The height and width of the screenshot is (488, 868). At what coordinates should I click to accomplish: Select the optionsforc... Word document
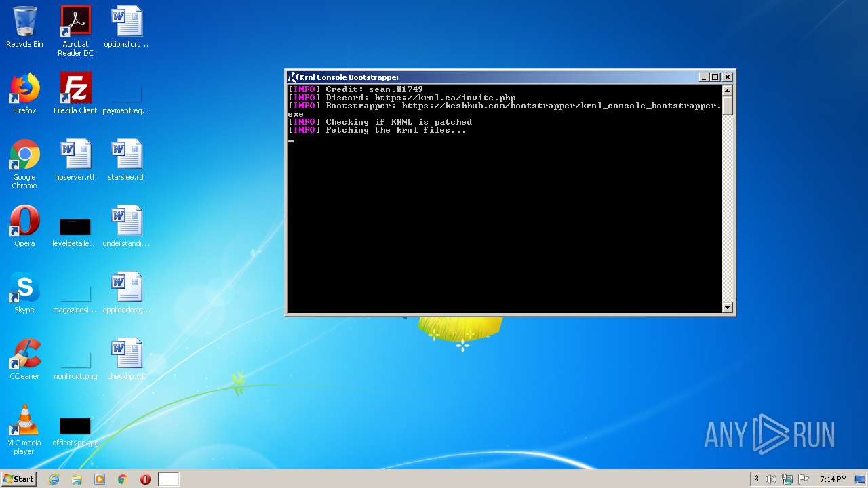tap(126, 28)
